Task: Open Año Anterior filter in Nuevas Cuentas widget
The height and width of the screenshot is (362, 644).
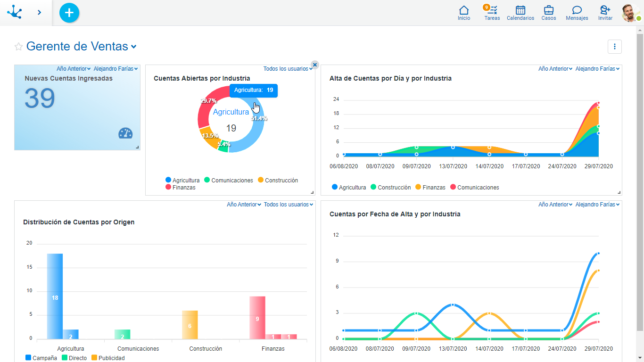Action: click(74, 69)
